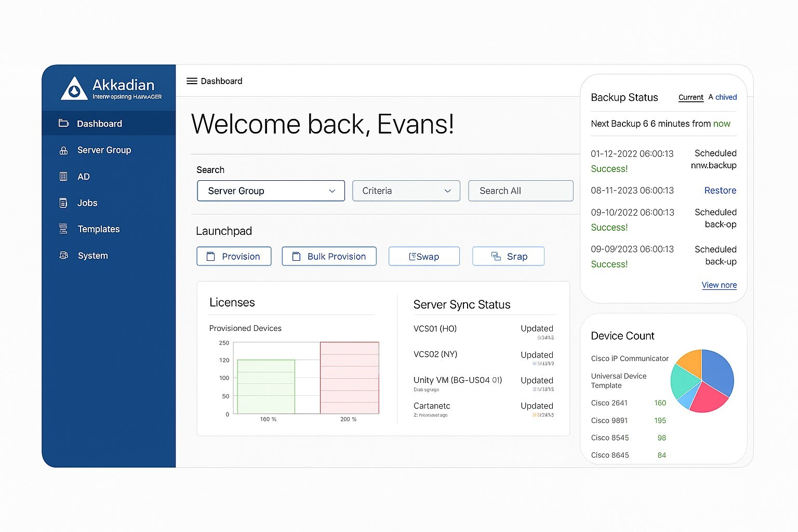Image resolution: width=798 pixels, height=532 pixels.
Task: Open the View more backups link
Action: pyautogui.click(x=719, y=285)
